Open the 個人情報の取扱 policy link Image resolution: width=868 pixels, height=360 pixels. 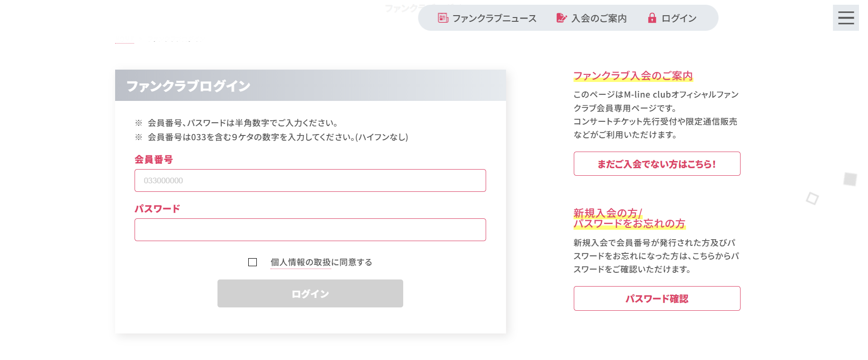300,262
